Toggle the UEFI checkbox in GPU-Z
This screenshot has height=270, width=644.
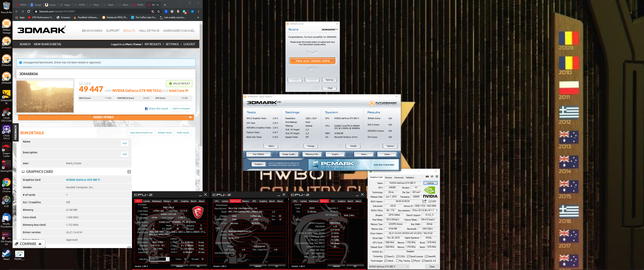[430, 201]
